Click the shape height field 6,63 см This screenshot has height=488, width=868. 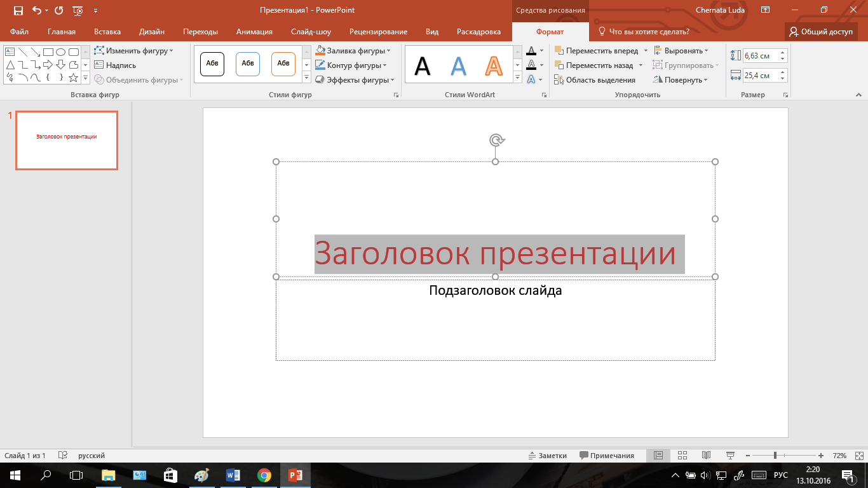pos(760,56)
